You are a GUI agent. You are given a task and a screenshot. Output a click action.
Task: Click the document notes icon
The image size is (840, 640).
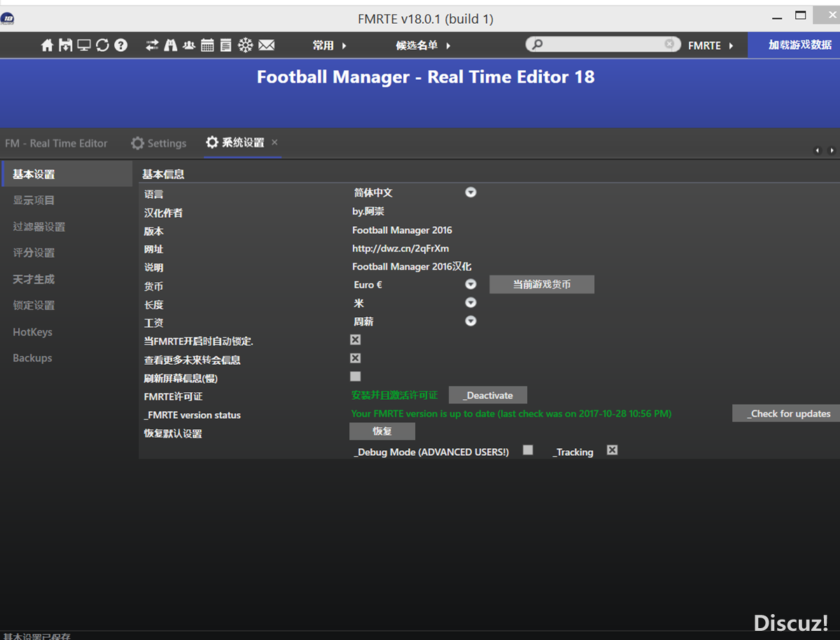[225, 46]
